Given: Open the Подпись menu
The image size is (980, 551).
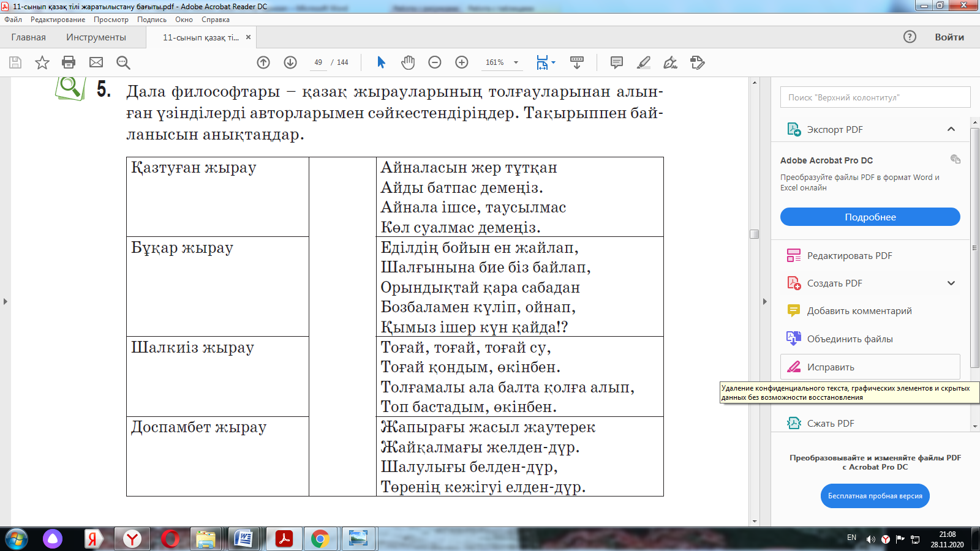Looking at the screenshot, I should pyautogui.click(x=152, y=20).
